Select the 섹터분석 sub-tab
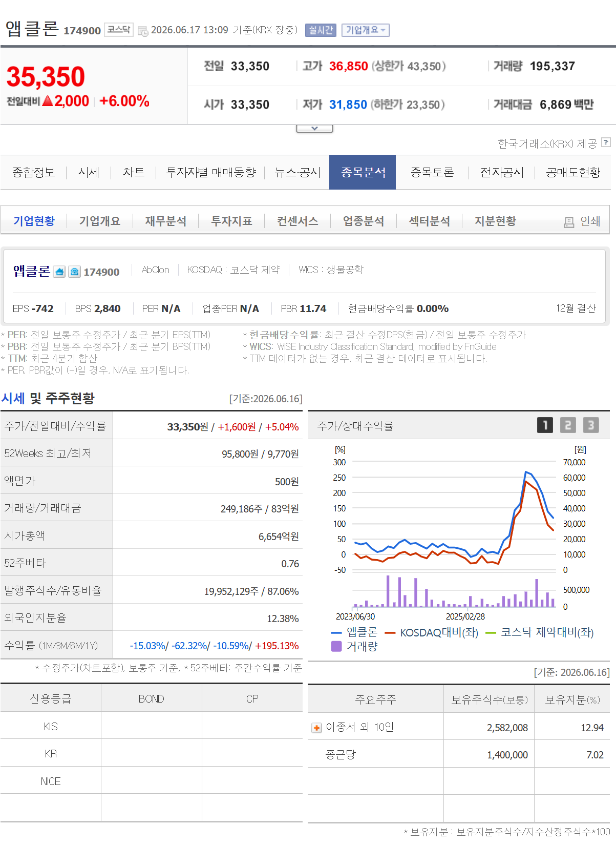 (430, 221)
